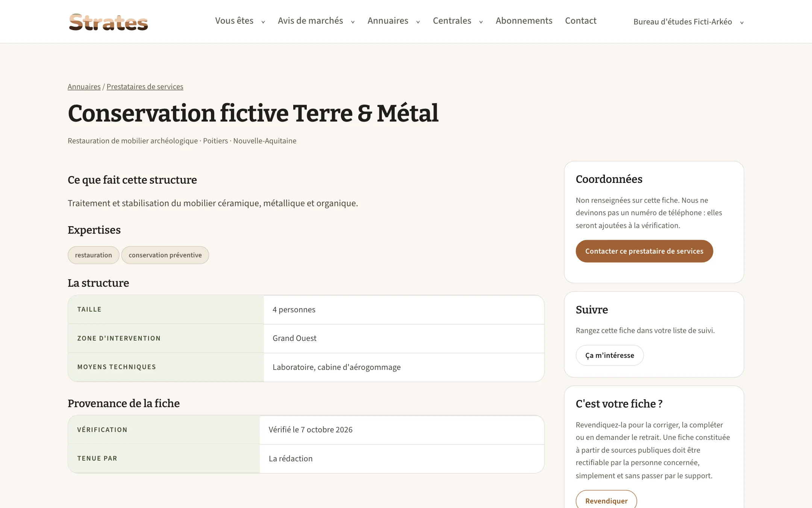
Task: Click the Provenance de la fiche heading
Action: 124,403
